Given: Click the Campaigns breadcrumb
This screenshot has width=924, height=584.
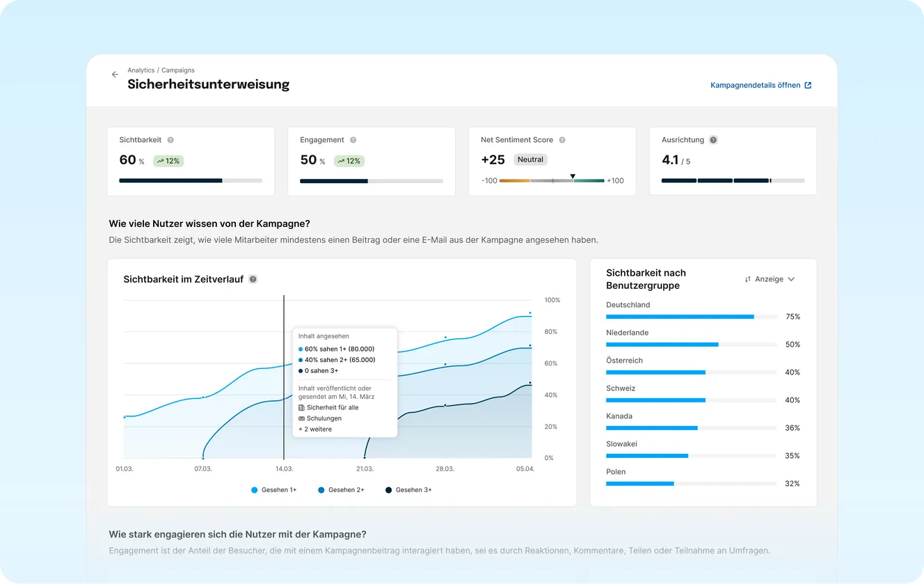Looking at the screenshot, I should point(178,70).
